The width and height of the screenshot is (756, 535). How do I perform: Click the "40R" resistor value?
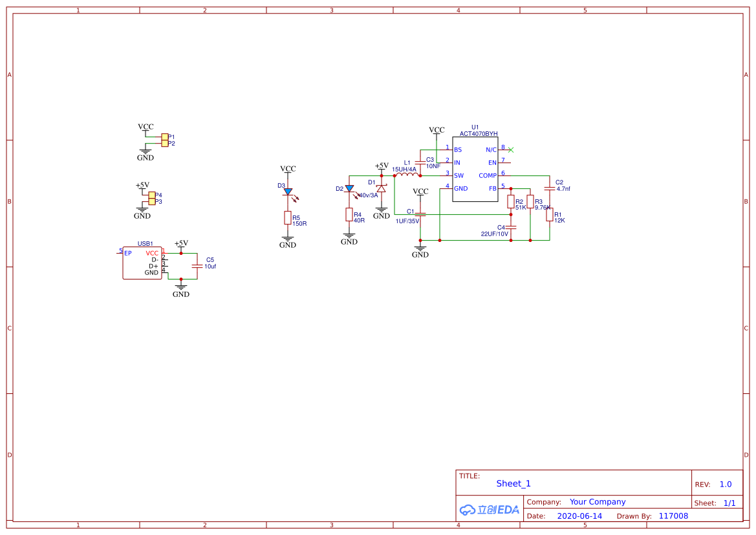pyautogui.click(x=359, y=221)
